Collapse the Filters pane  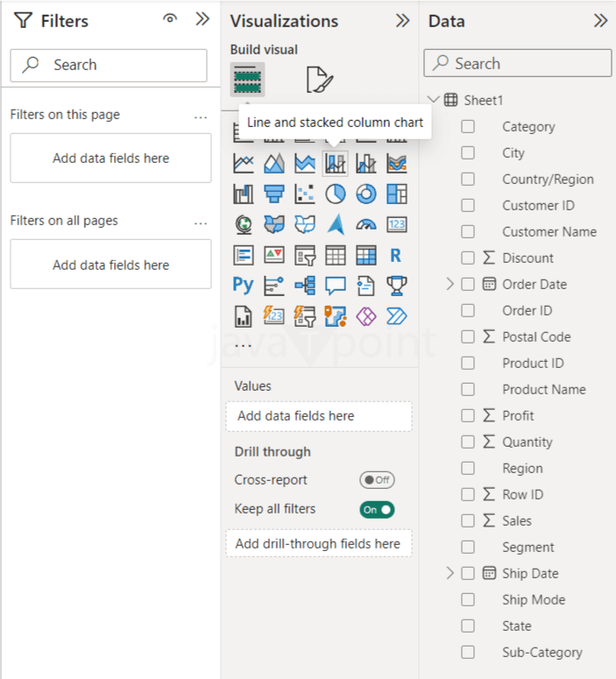(202, 19)
